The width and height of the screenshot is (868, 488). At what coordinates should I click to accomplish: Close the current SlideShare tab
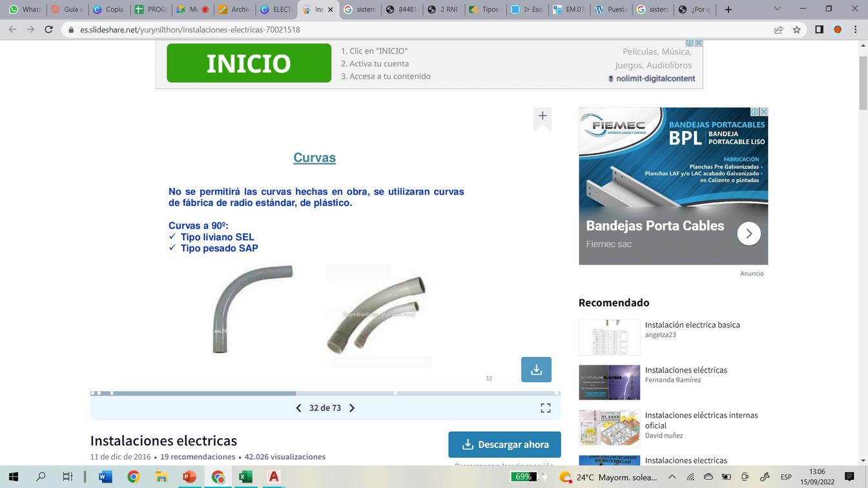[x=331, y=10]
